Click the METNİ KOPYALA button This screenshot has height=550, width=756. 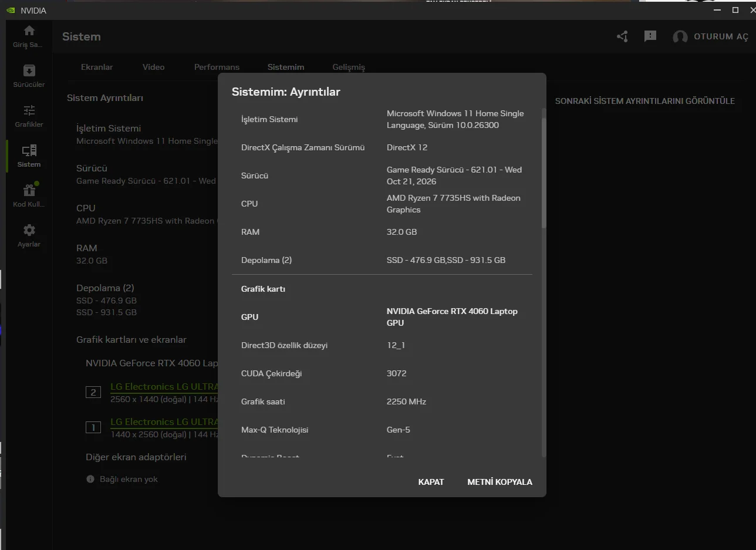[500, 482]
